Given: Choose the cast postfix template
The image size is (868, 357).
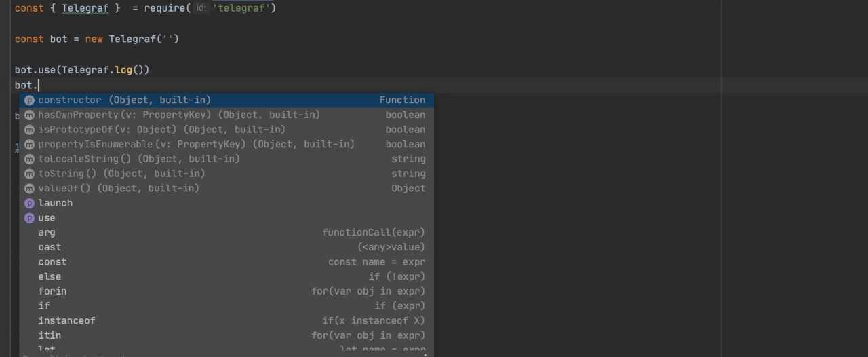Looking at the screenshot, I should coord(226,247).
